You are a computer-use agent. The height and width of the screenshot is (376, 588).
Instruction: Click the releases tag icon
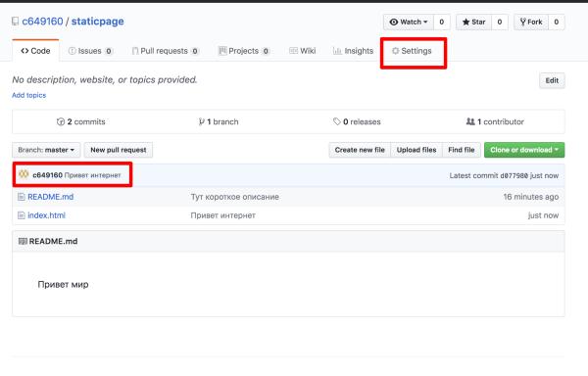[x=337, y=121]
